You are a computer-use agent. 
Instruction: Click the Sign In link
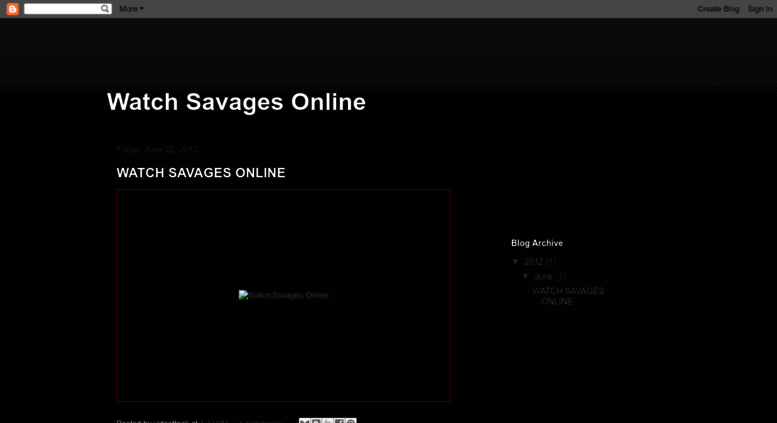pyautogui.click(x=760, y=9)
